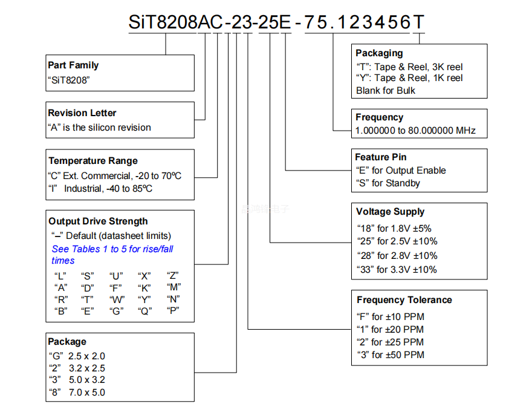Select "S" for Standby line

pyautogui.click(x=388, y=183)
